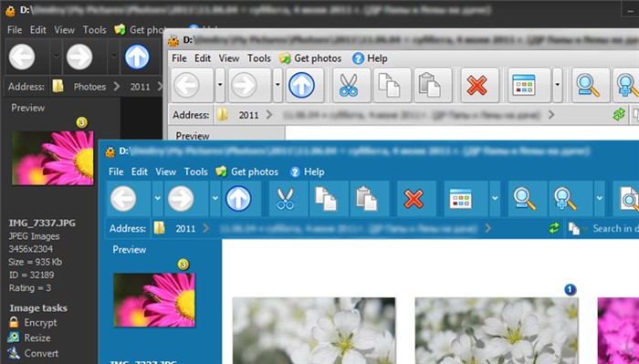Open Tools menu in blue window

[x=196, y=172]
